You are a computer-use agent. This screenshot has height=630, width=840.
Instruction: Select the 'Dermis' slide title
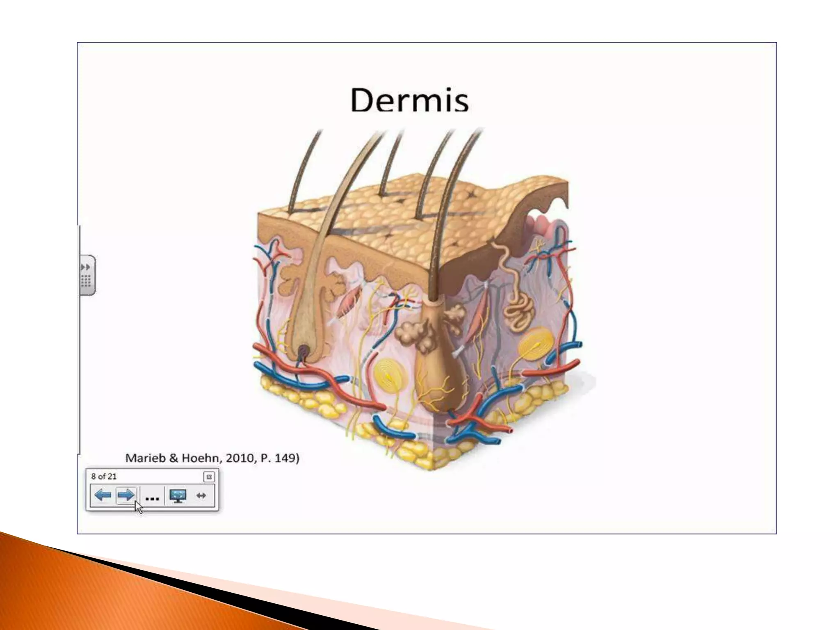pos(409,100)
